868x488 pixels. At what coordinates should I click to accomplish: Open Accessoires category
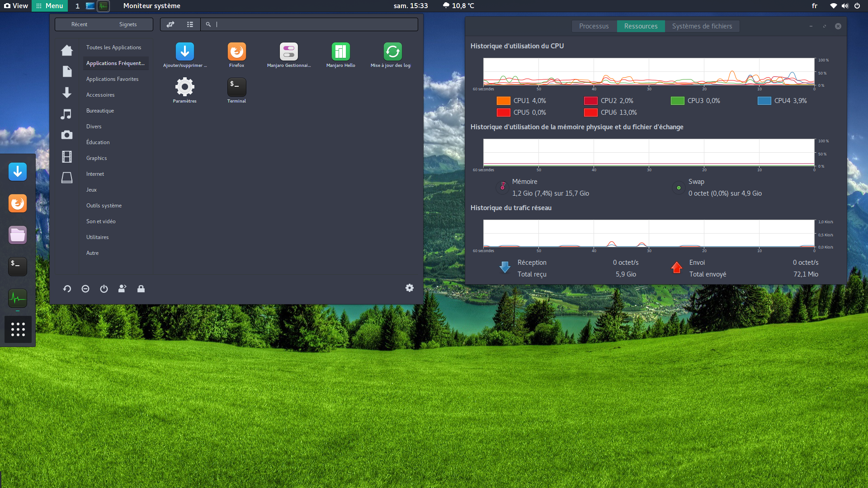(100, 95)
